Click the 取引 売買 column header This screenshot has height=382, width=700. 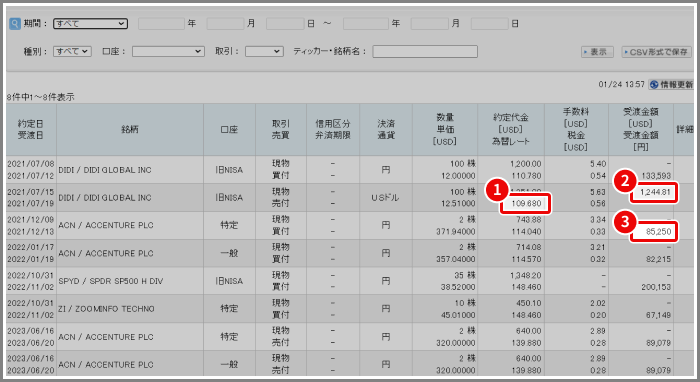click(x=281, y=129)
